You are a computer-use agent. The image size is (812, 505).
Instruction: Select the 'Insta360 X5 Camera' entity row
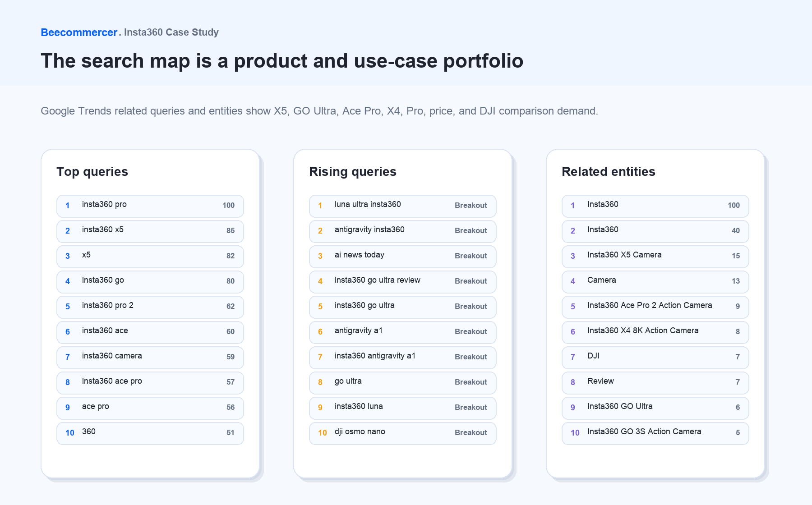(655, 257)
